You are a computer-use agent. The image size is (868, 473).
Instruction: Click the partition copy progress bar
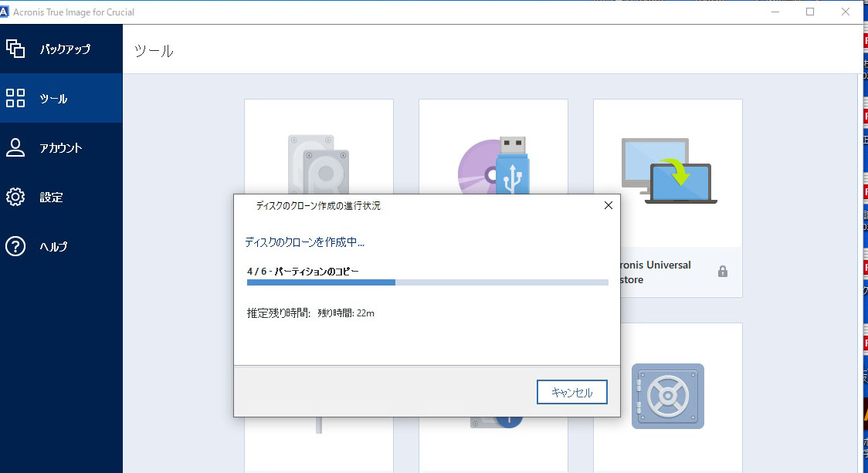427,282
